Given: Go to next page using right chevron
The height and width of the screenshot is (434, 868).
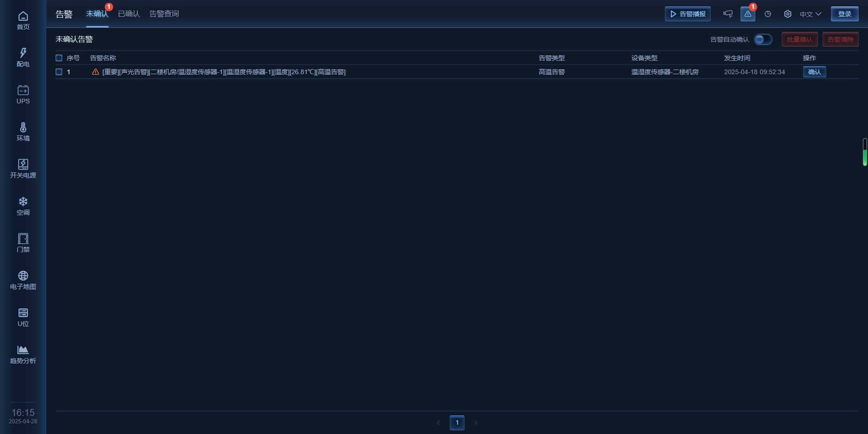Looking at the screenshot, I should (475, 422).
